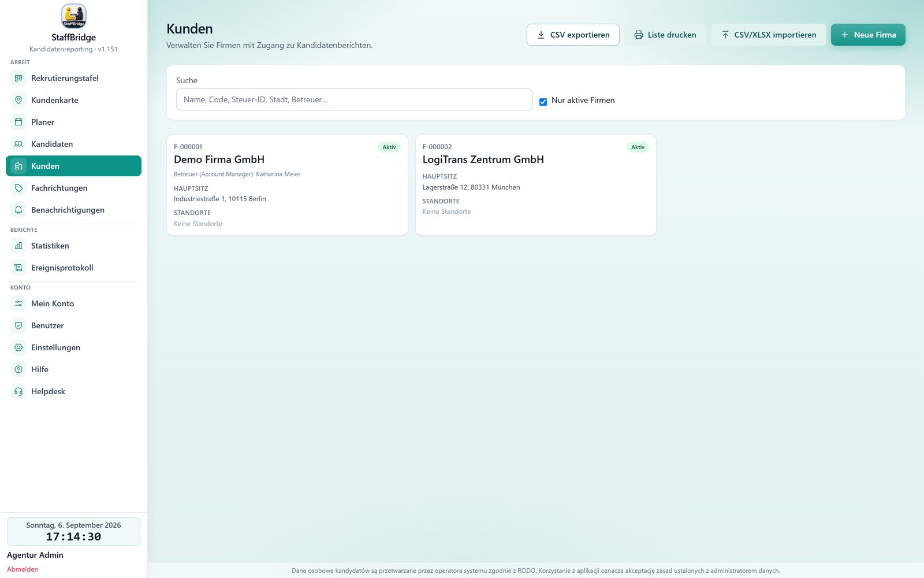
Task: Click the Abmelden link
Action: [x=23, y=569]
